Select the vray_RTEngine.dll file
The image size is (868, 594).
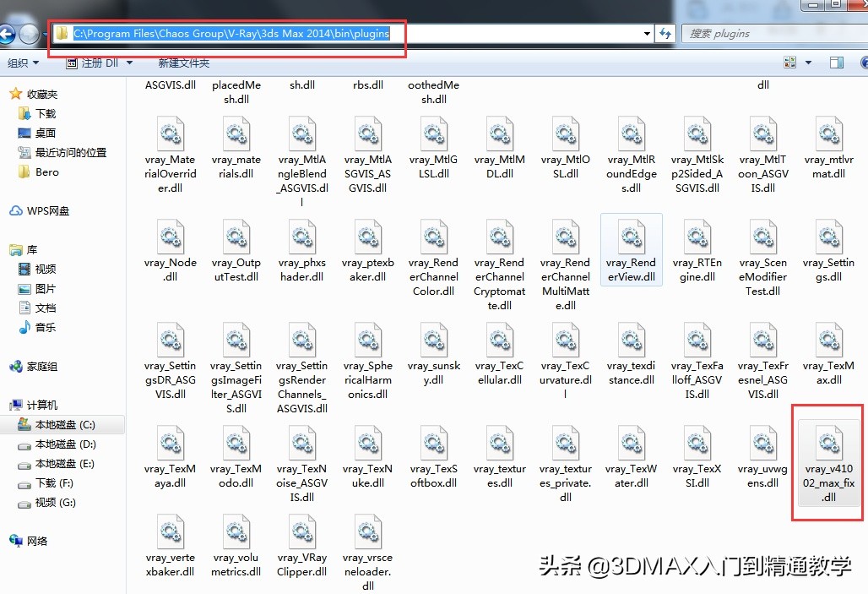click(x=697, y=237)
